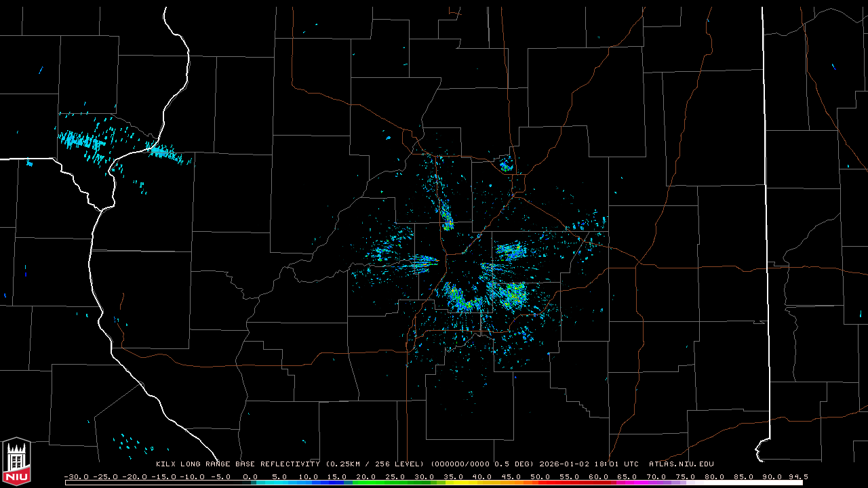Click the ATLAS.NIU.EDU text link
Screen dimensions: 868x488
coord(681,464)
